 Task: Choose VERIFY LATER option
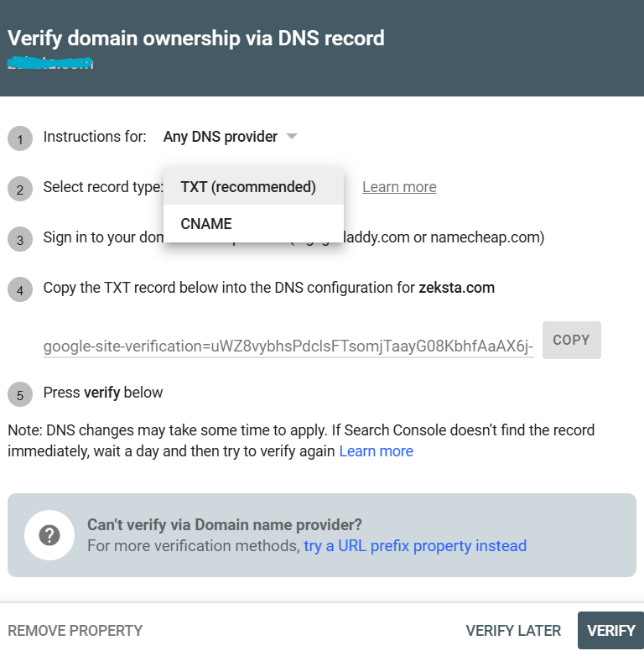[x=513, y=631]
